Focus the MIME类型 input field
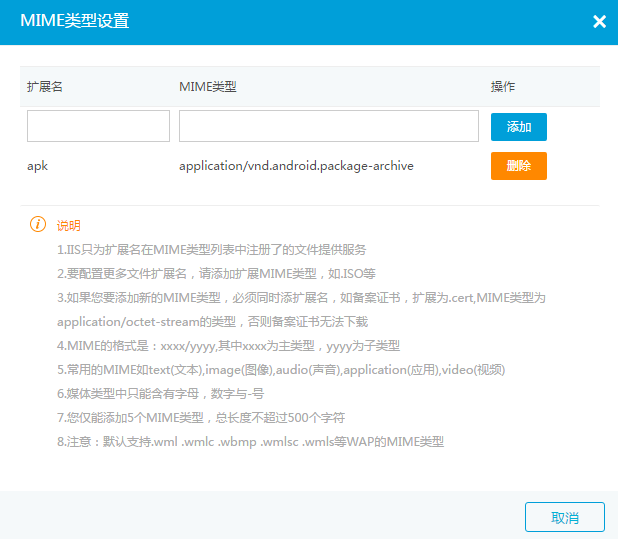Viewport: 618px width, 539px height. click(x=329, y=126)
